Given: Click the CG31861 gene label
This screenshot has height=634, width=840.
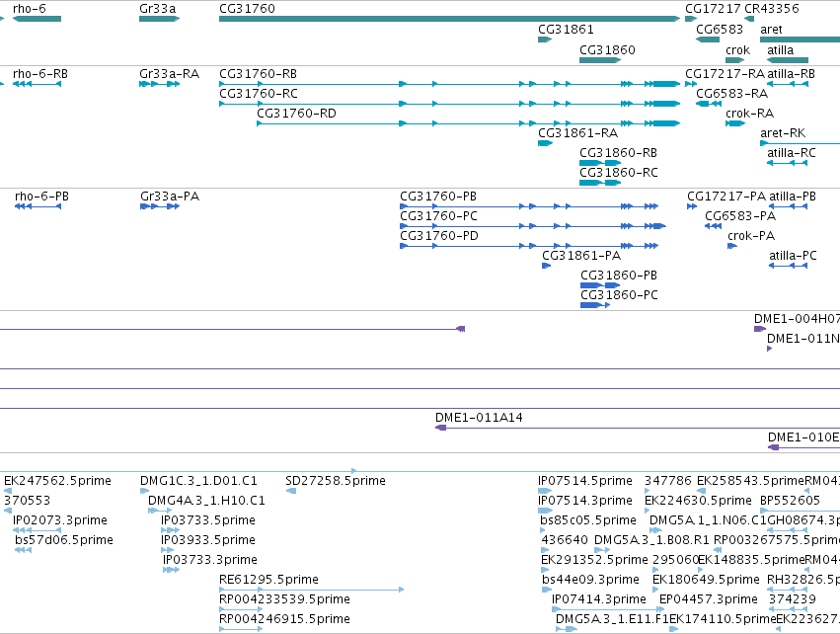Looking at the screenshot, I should click(x=566, y=30).
